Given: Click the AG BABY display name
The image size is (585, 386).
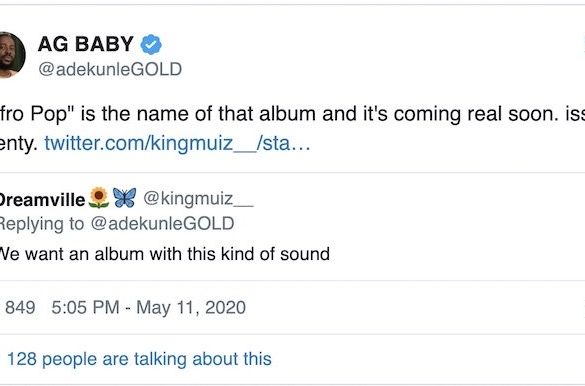Looking at the screenshot, I should point(85,44).
